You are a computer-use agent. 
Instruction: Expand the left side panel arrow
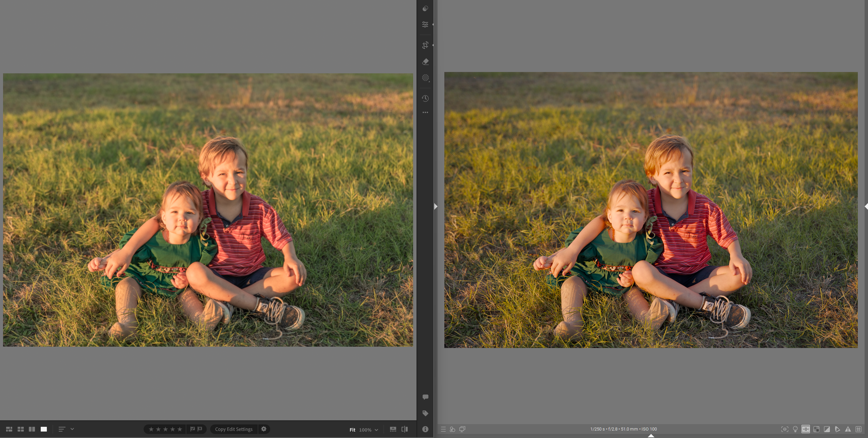click(x=436, y=206)
